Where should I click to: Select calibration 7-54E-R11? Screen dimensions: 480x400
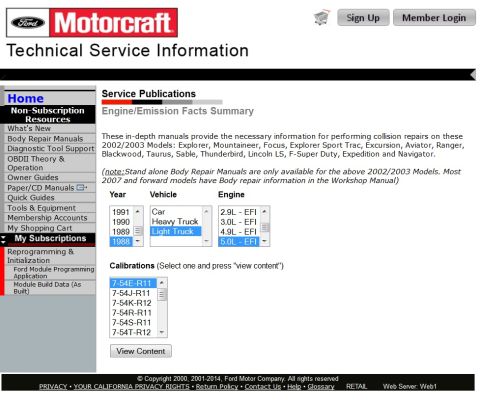tap(133, 283)
